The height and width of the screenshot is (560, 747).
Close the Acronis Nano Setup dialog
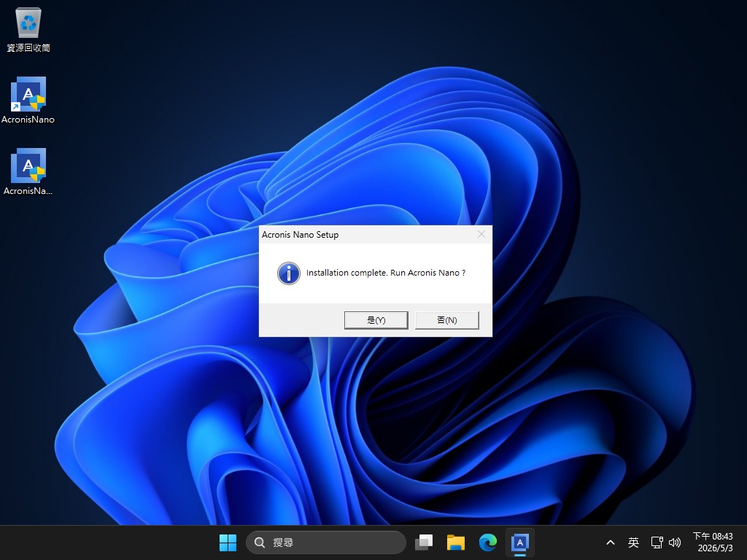coord(481,234)
